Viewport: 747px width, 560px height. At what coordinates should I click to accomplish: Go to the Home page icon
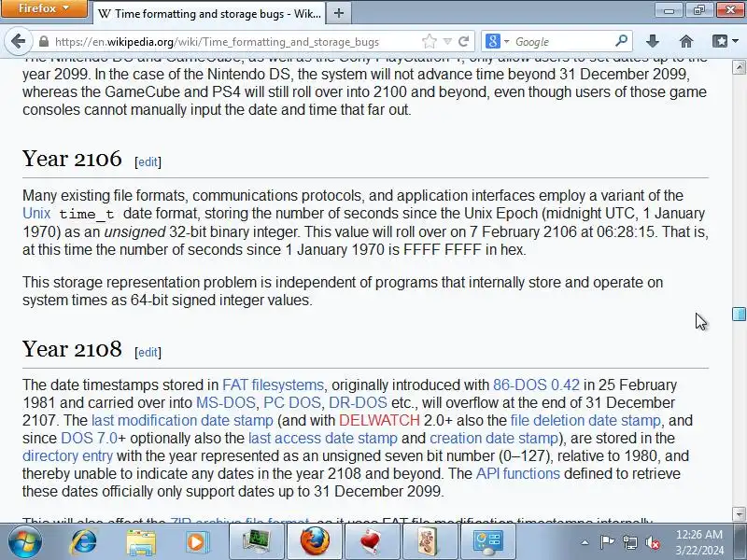point(686,41)
